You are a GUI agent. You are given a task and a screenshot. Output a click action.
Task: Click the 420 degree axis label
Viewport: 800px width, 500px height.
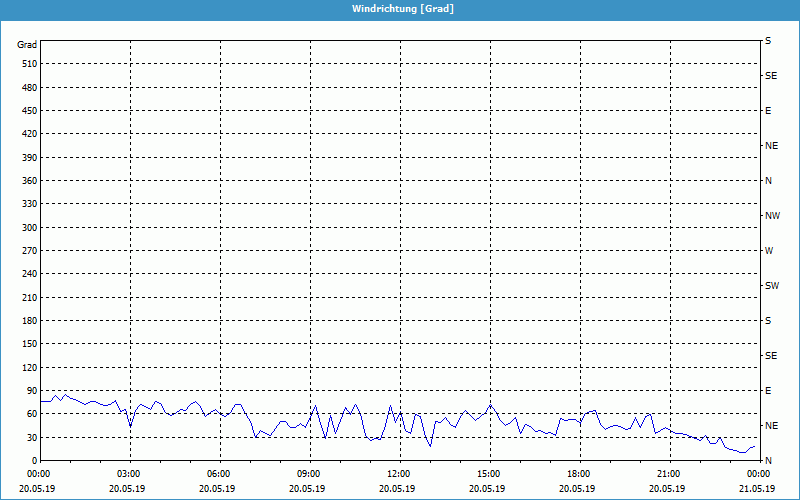coord(27,134)
